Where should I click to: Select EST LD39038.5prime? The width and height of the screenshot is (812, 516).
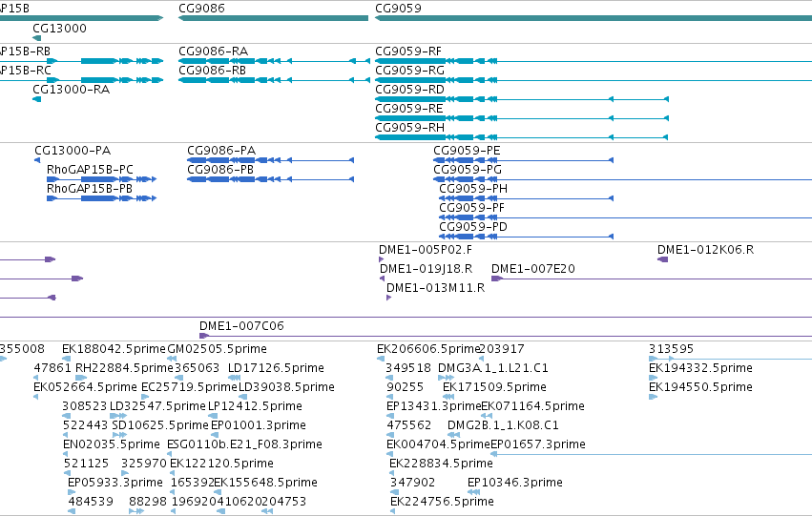pos(286,387)
